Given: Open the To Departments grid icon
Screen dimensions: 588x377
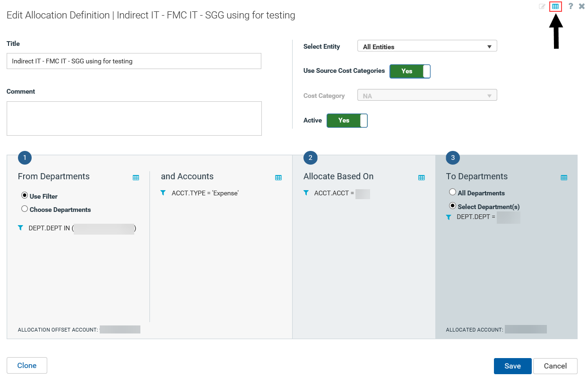Looking at the screenshot, I should coord(564,178).
